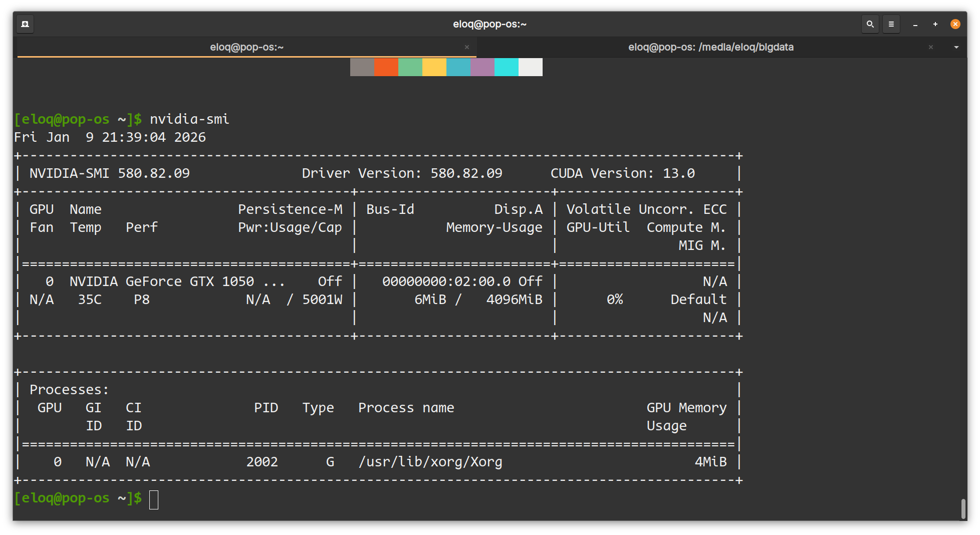The height and width of the screenshot is (535, 980).
Task: Click the purple color block
Action: (x=482, y=67)
